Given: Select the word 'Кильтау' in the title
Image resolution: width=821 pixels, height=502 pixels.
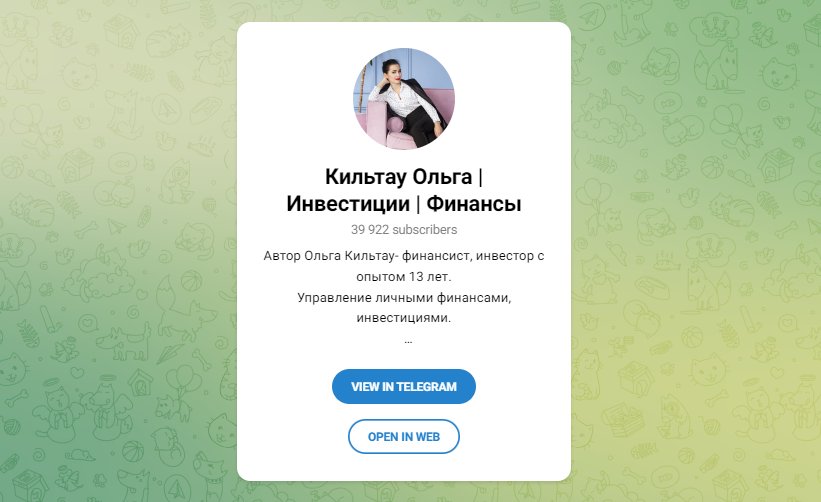Looking at the screenshot, I should 366,177.
